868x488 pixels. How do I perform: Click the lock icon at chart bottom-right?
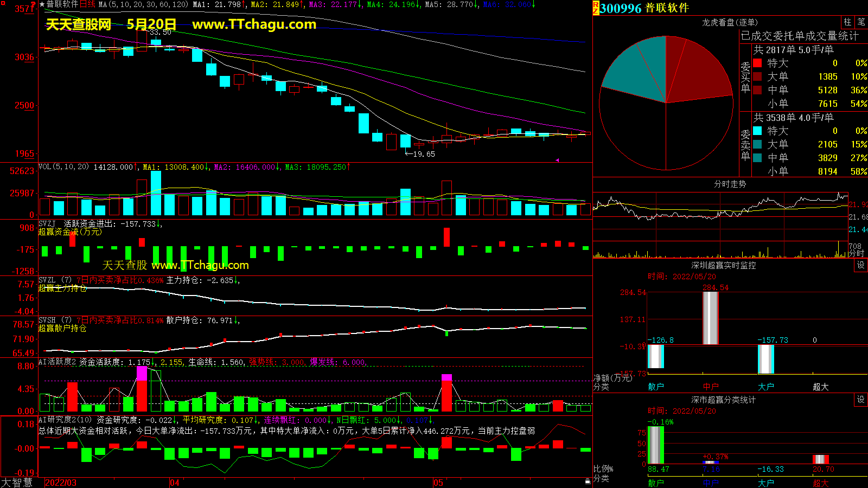click(x=588, y=481)
